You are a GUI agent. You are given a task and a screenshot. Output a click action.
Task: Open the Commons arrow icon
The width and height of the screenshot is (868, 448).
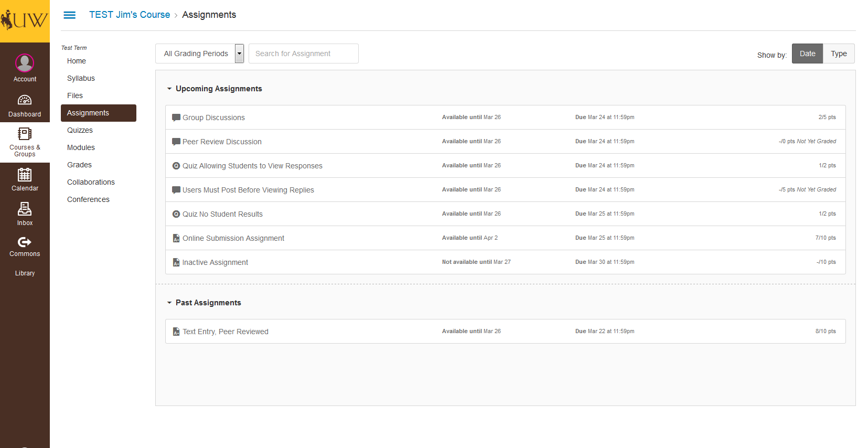point(25,242)
